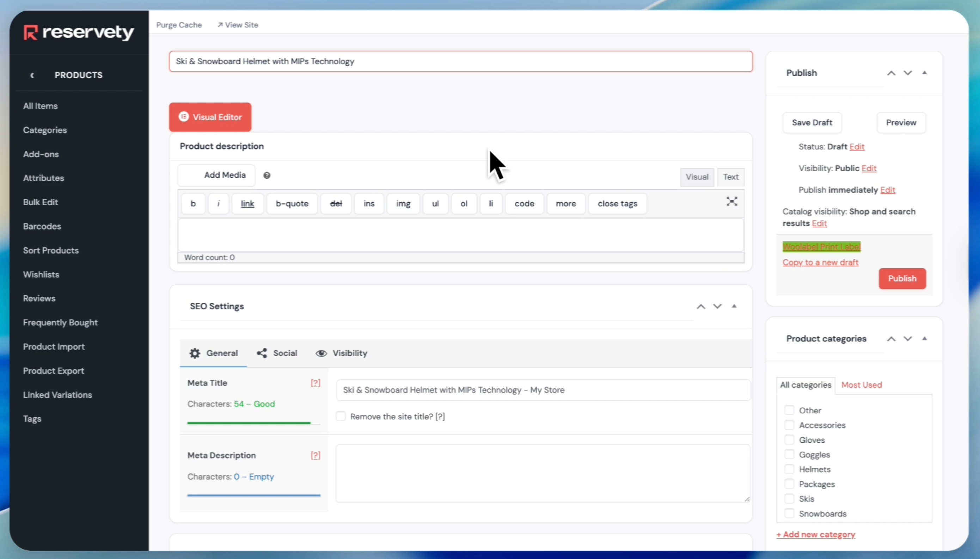Tick the Accessories category checkbox
The image size is (980, 559).
789,425
